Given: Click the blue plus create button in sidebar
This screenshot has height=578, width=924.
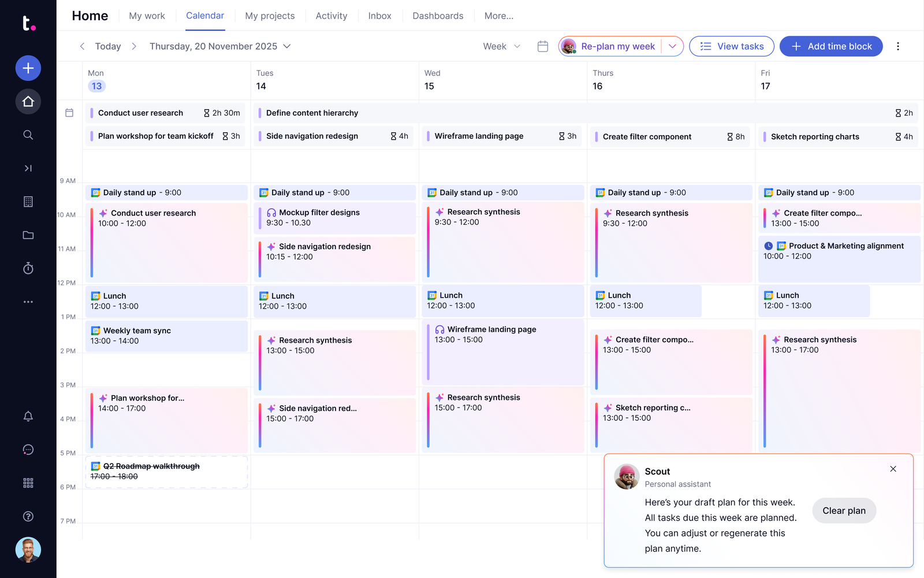Looking at the screenshot, I should pos(28,68).
